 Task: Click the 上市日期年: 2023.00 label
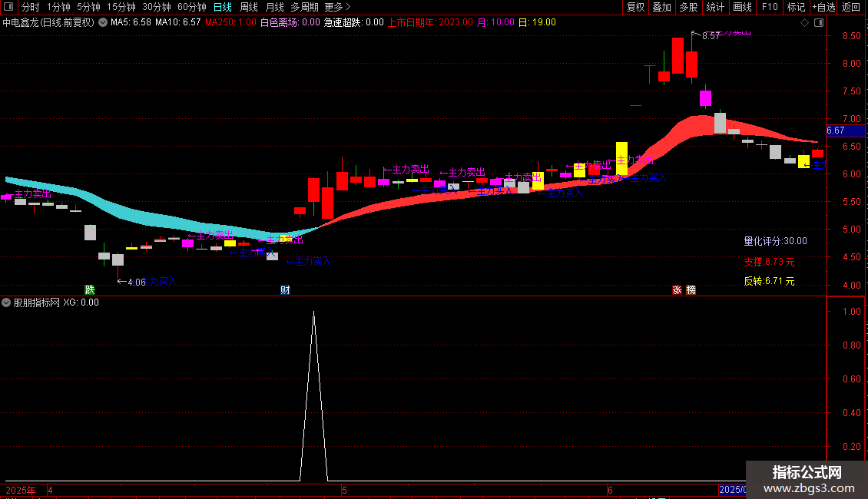click(x=430, y=23)
